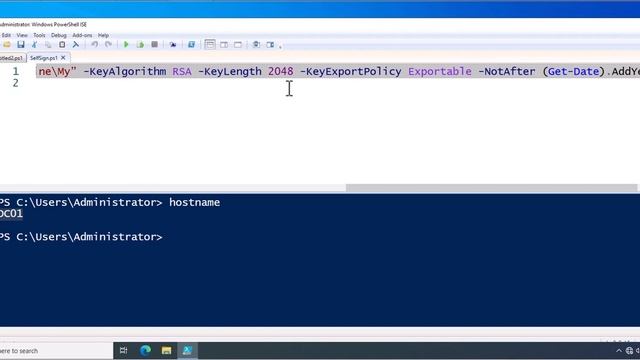Switch to the SelfSign.ps1 tab
Image resolution: width=640 pixels, height=360 pixels.
(44, 58)
